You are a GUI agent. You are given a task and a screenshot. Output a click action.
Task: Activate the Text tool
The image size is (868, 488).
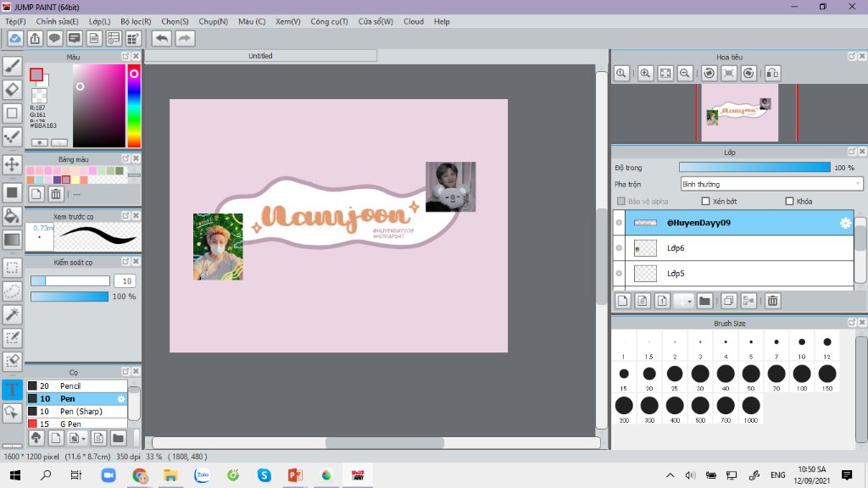(12, 390)
